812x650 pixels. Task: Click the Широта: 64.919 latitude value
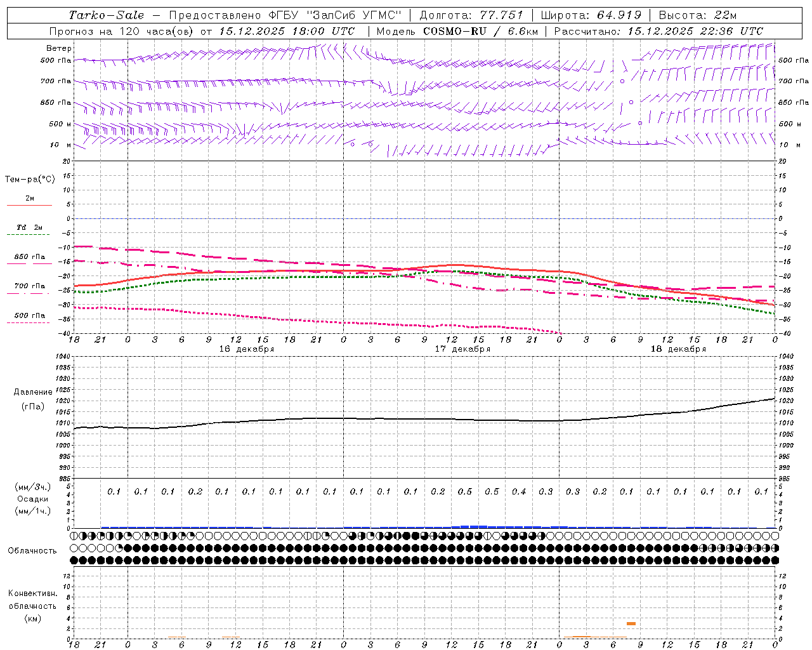tap(591, 15)
